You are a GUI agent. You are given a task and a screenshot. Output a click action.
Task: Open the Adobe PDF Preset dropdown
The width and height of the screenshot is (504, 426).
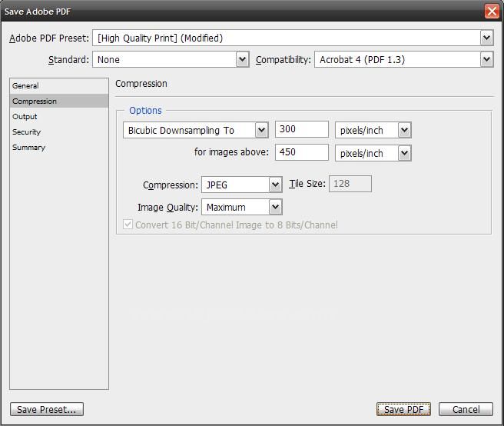click(293, 38)
